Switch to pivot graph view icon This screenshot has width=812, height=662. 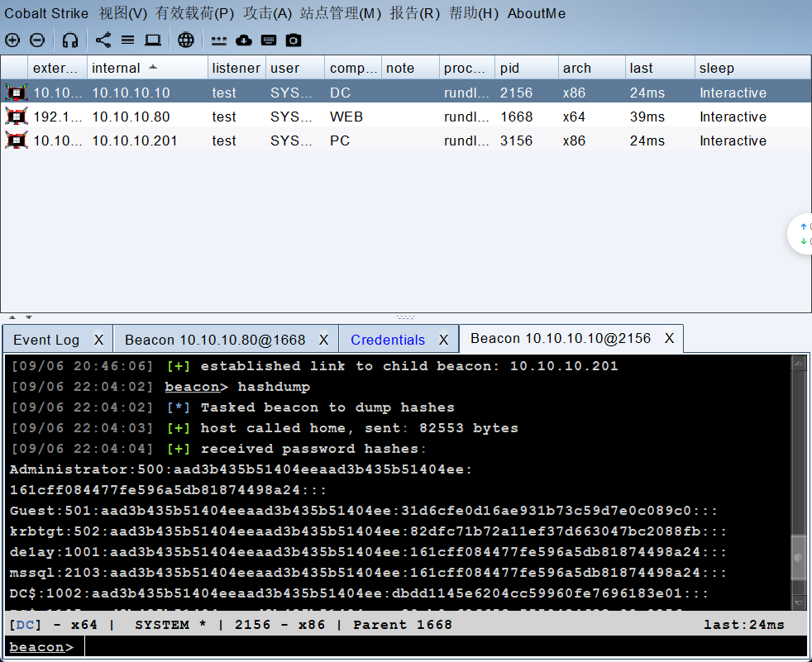coord(103,40)
